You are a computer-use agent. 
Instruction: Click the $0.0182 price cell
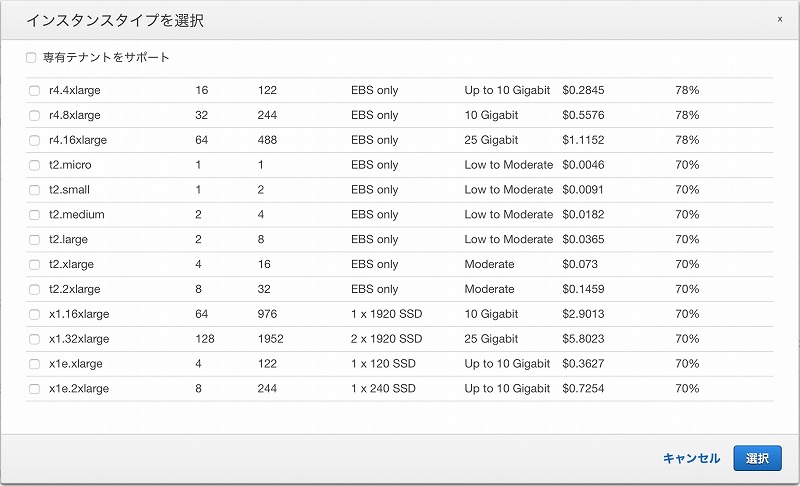click(x=583, y=215)
